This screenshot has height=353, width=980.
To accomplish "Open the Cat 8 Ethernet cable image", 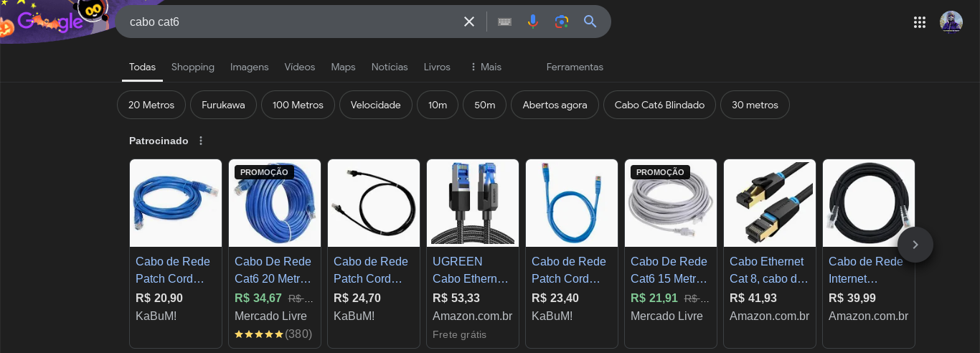I will coord(770,203).
